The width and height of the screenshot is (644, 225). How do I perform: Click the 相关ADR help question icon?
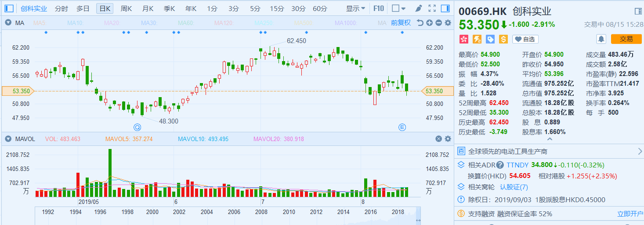[500, 165]
